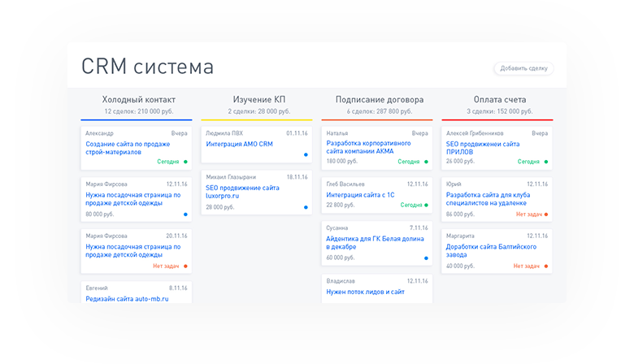Click contact name Маргарита
The width and height of the screenshot is (634, 364).
(x=460, y=236)
